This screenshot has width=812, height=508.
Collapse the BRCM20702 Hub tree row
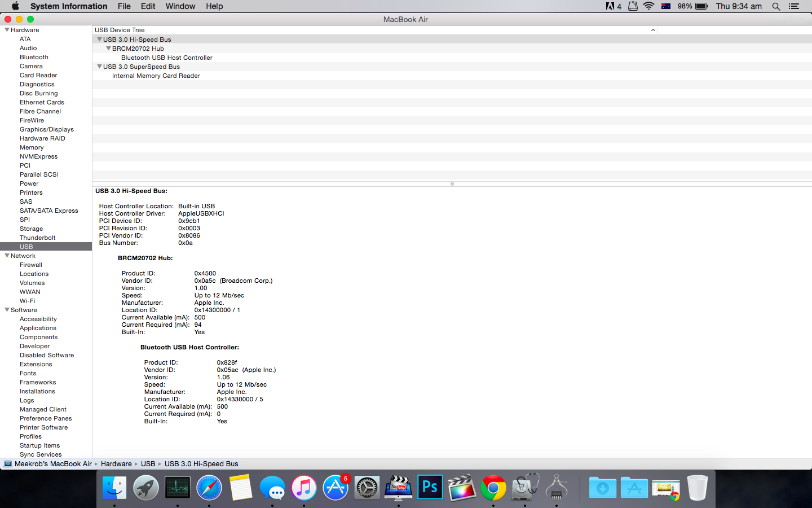click(109, 49)
